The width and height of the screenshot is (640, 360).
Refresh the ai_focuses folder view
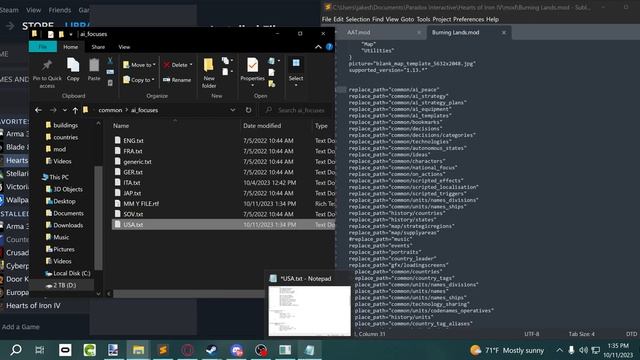(x=248, y=110)
